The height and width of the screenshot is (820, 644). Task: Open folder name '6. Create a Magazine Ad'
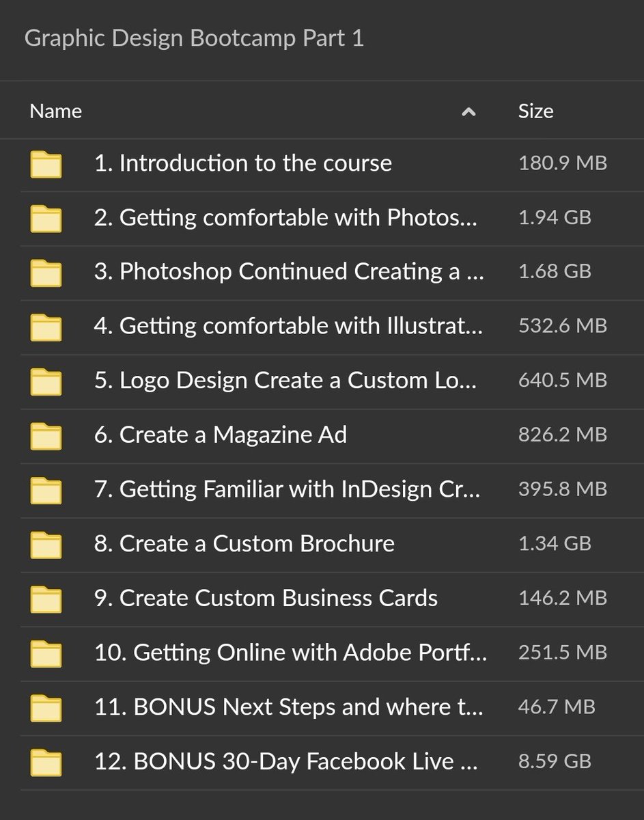point(221,435)
